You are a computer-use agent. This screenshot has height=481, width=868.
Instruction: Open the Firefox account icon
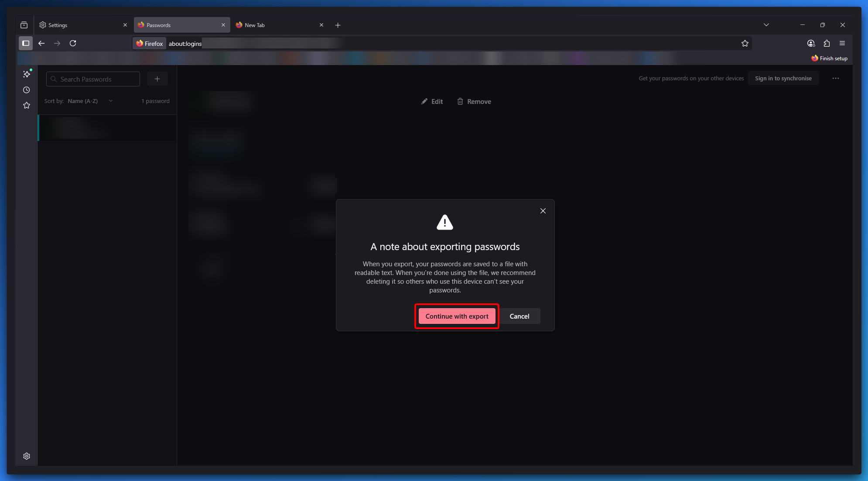pyautogui.click(x=811, y=43)
